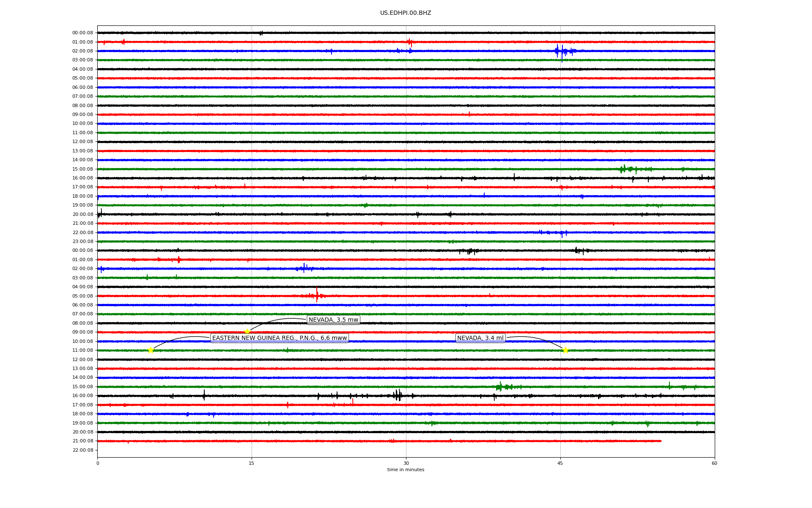This screenshot has height=508, width=812.
Task: Click the 'time in minutes' axis label
Action: (x=406, y=470)
